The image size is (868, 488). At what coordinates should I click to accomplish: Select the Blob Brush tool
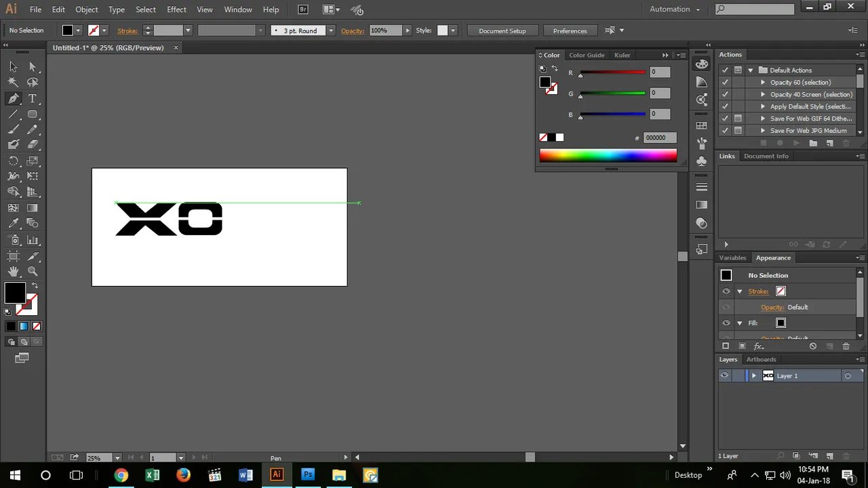coord(14,144)
